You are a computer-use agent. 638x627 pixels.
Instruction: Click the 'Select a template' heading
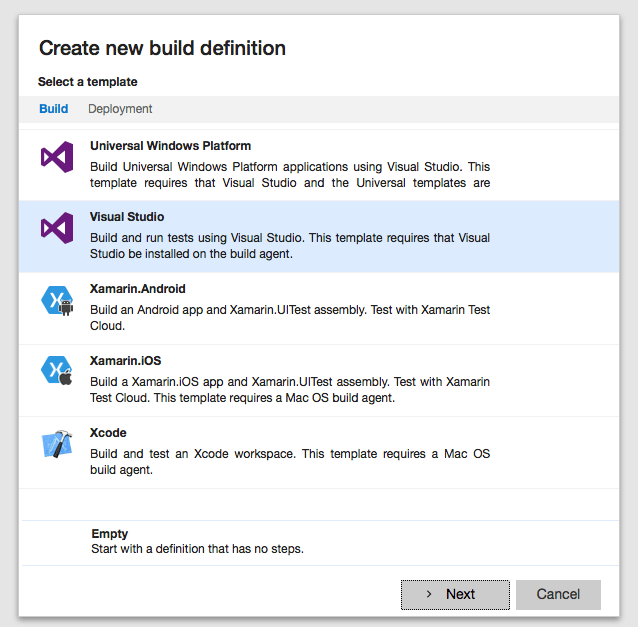click(87, 82)
